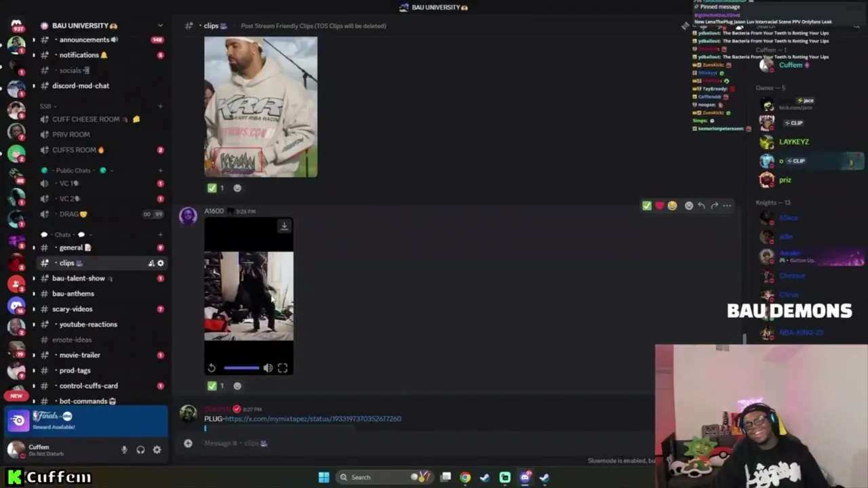This screenshot has width=868, height=488.
Task: React with laughing emoji in hover toolbar
Action: (x=672, y=205)
